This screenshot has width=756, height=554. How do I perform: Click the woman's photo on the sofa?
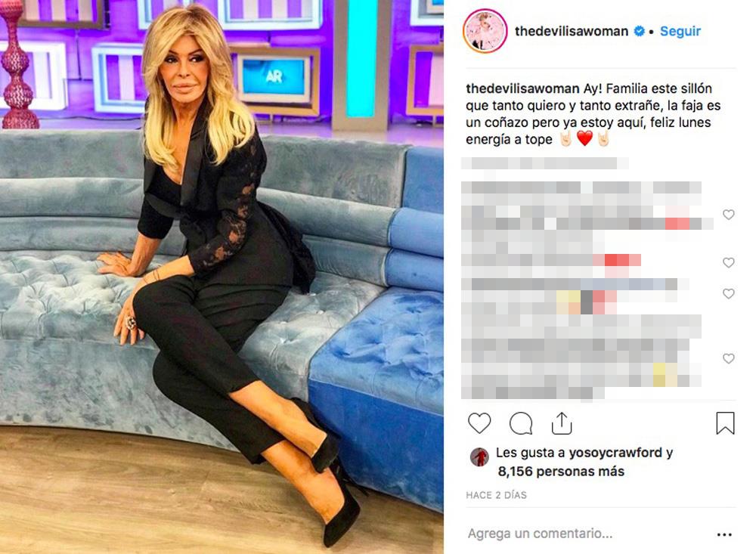[x=222, y=277]
